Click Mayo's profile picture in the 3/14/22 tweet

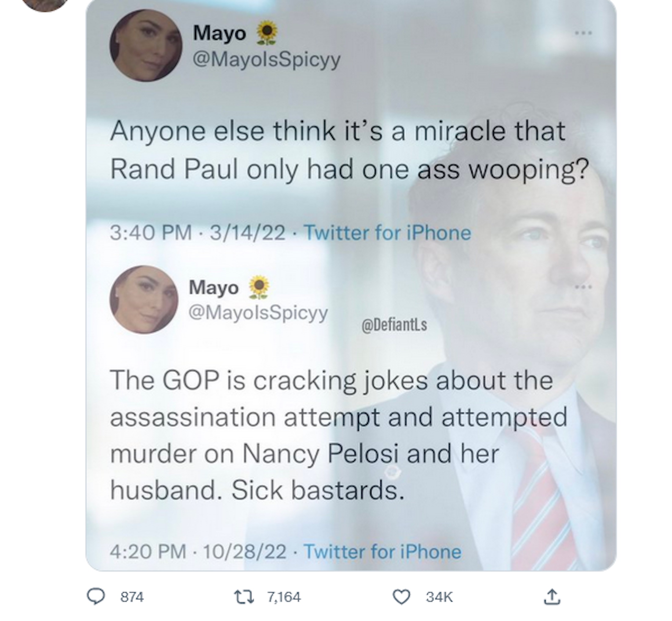(x=146, y=45)
